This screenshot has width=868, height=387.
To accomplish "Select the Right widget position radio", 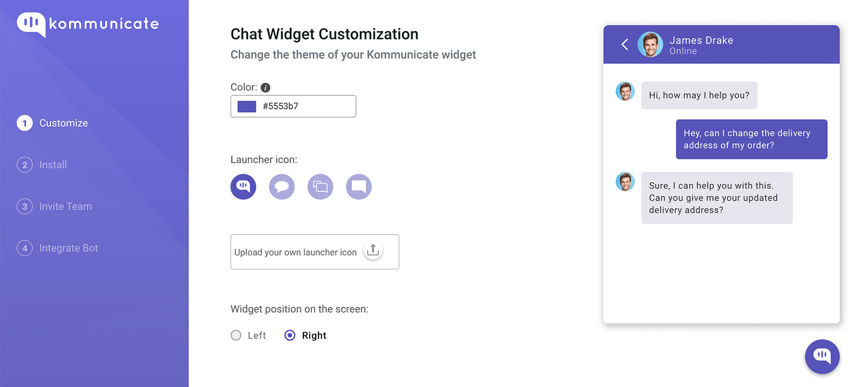I will pyautogui.click(x=290, y=336).
